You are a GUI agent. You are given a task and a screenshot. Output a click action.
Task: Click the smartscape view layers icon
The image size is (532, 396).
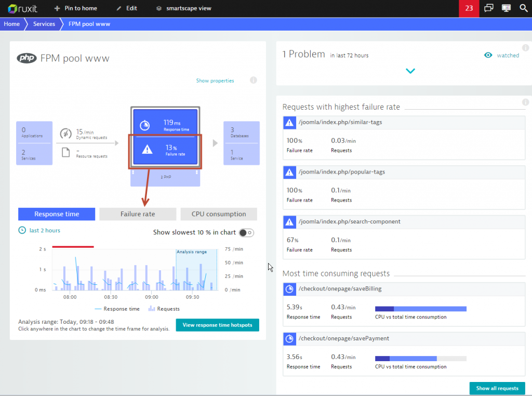coord(159,8)
